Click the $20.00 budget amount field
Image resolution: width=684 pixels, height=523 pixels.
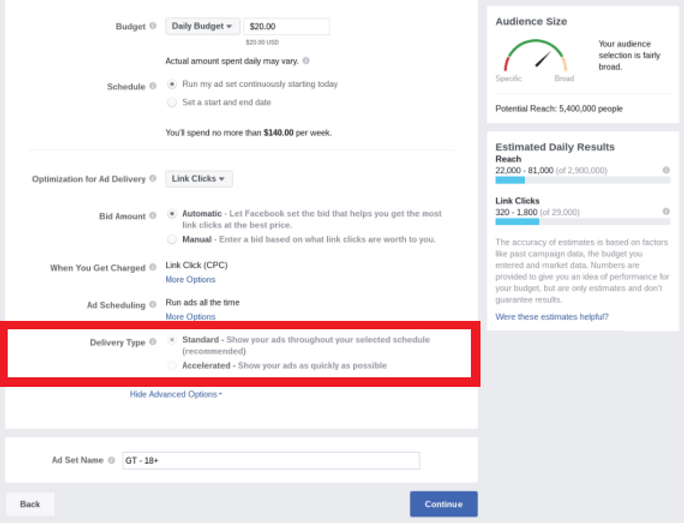[x=287, y=26]
